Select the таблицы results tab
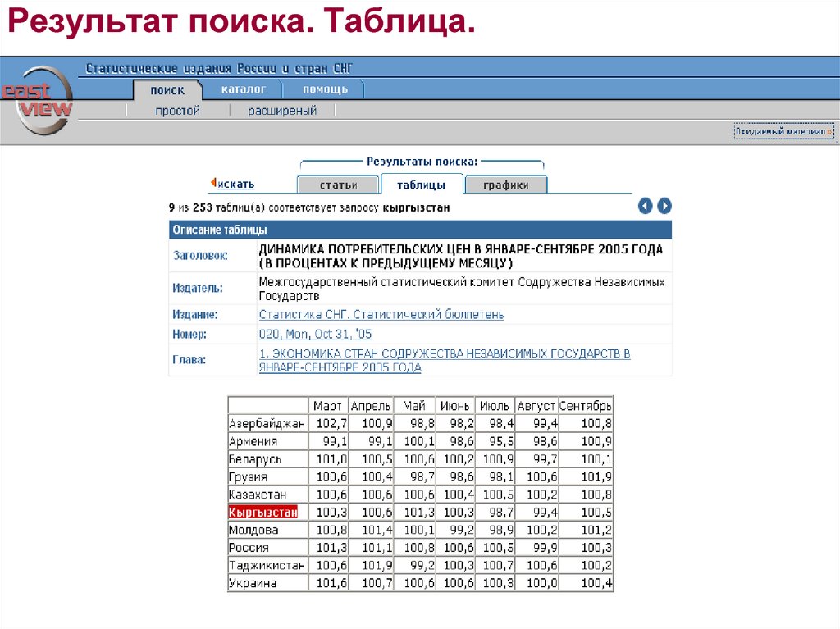 [x=422, y=185]
